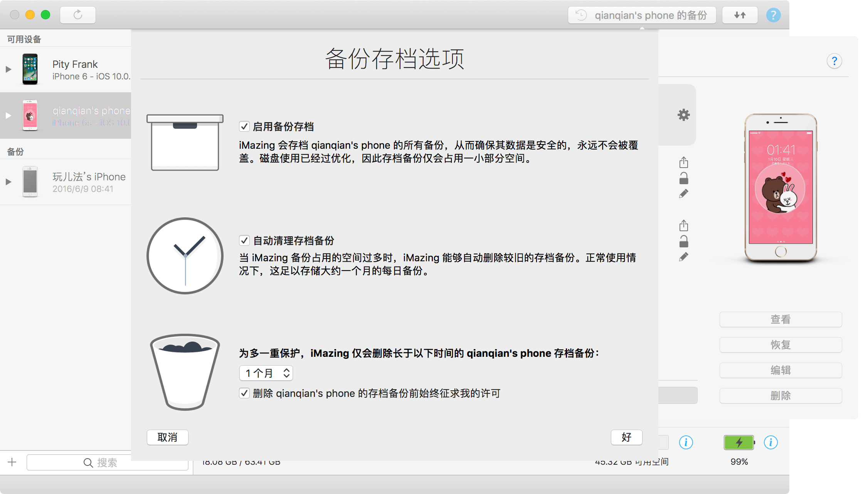Image resolution: width=868 pixels, height=494 pixels.
Task: Click the 玩儿法's iPhone backup thumbnail
Action: coord(30,182)
